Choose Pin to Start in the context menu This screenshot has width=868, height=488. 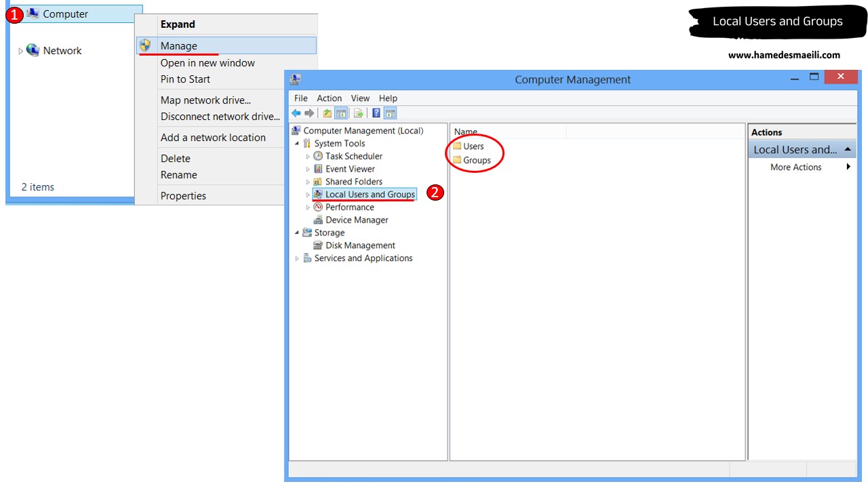pyautogui.click(x=185, y=79)
